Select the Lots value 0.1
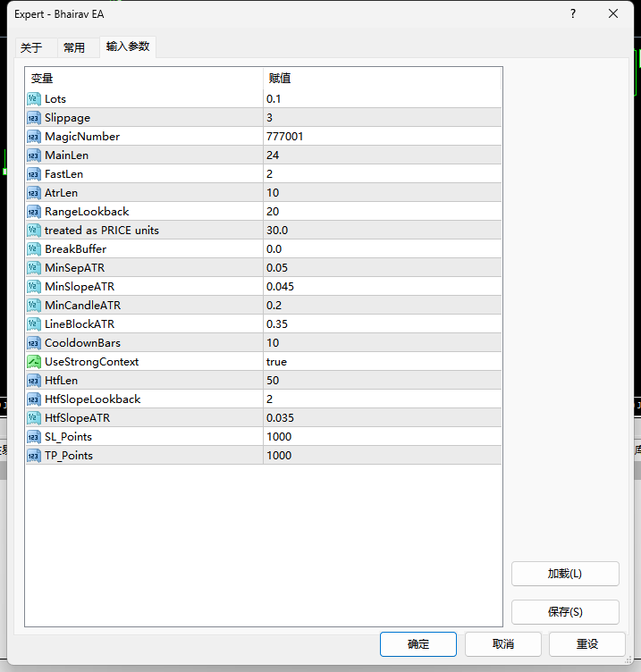The width and height of the screenshot is (641, 672). coord(383,99)
